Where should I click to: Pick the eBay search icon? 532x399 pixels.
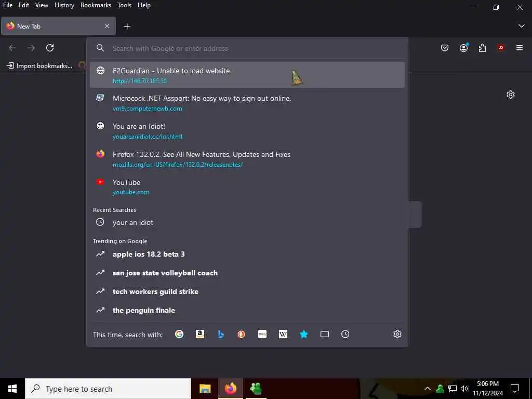point(262,334)
